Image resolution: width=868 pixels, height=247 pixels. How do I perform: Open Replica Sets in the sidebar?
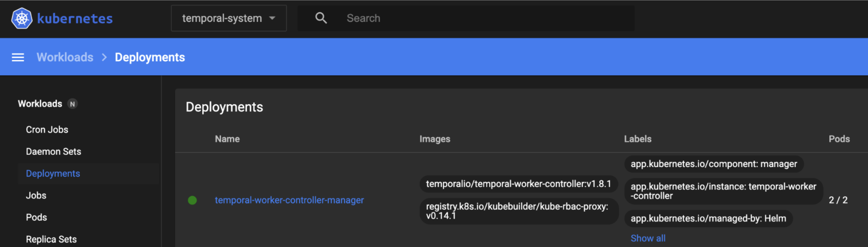pos(51,239)
